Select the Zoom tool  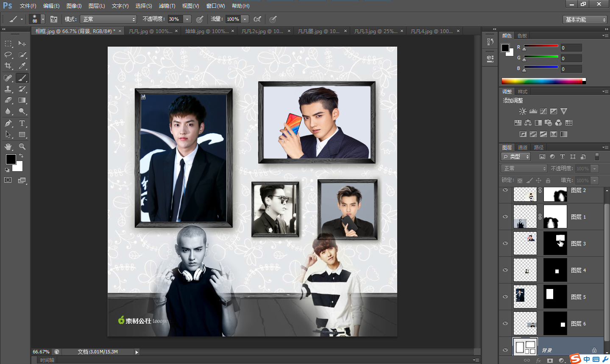click(x=22, y=147)
